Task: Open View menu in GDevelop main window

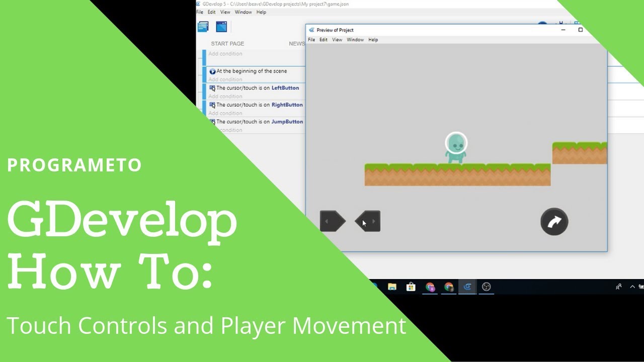Action: [x=225, y=12]
